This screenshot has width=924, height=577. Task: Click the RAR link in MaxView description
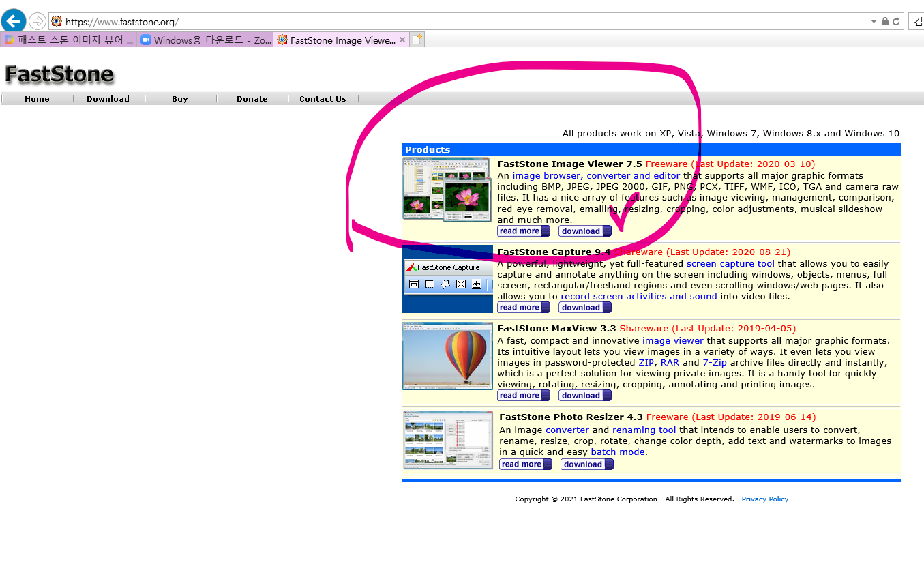[x=670, y=362]
